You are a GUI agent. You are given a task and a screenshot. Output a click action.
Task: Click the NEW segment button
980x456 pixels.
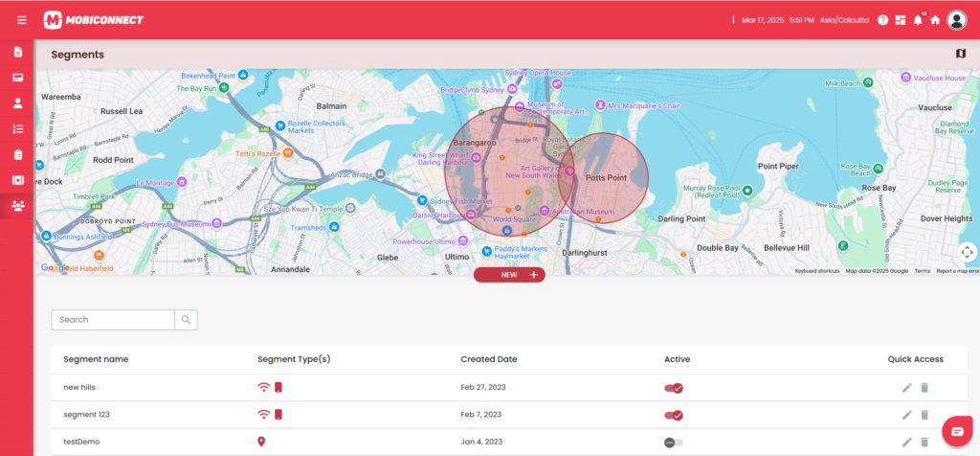[509, 275]
